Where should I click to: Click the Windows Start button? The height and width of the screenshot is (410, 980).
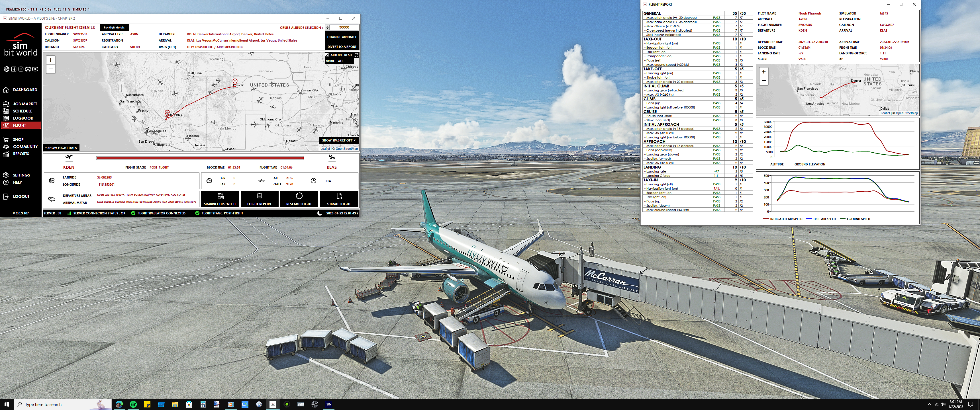7,404
